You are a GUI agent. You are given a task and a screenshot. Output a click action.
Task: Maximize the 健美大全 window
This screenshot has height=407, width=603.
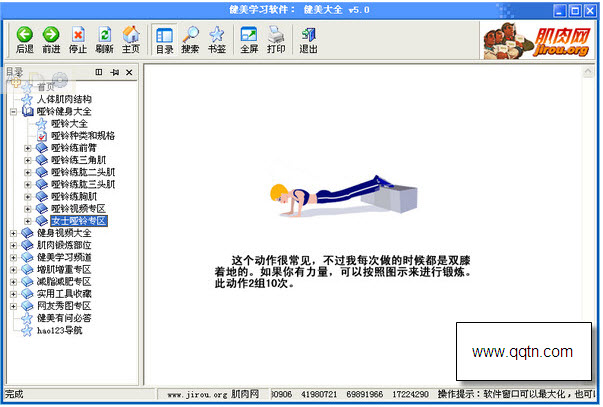pyautogui.click(x=575, y=11)
